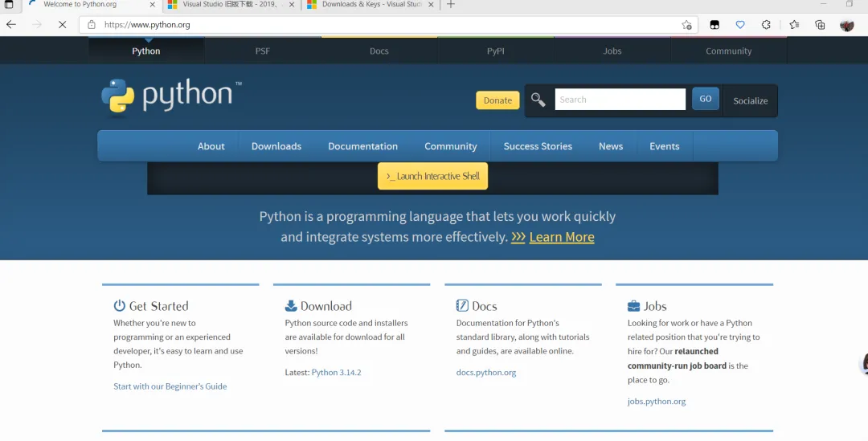Open a new tab with plus button

coord(451,5)
